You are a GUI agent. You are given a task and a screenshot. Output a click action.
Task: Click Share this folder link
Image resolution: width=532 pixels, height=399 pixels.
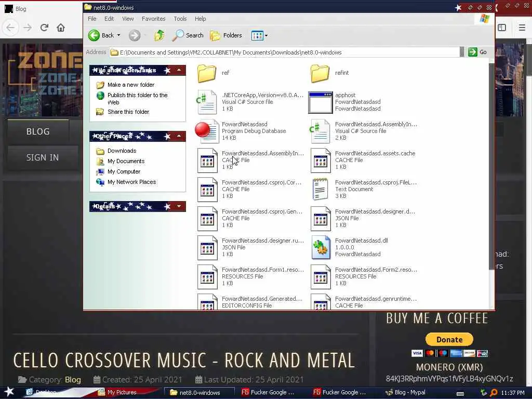(x=128, y=112)
